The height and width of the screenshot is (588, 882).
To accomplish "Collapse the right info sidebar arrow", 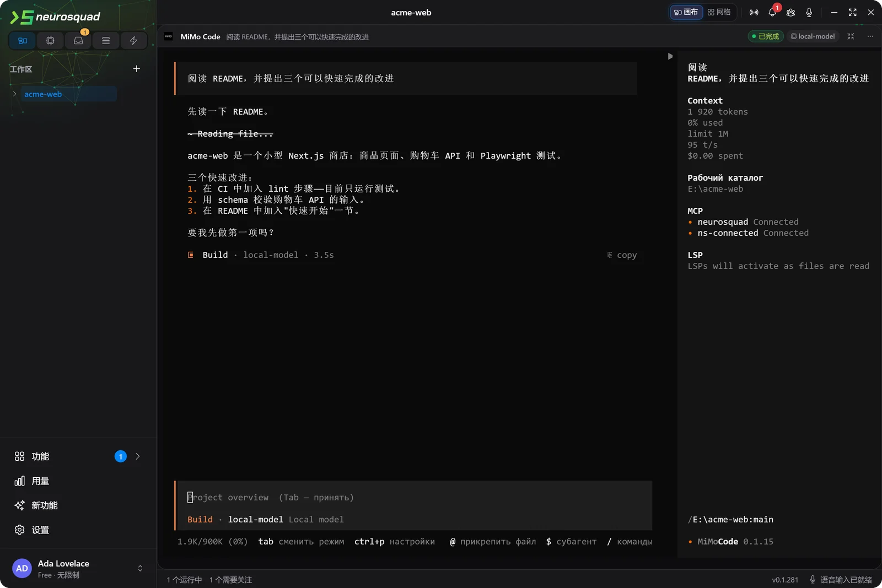I will [x=670, y=56].
